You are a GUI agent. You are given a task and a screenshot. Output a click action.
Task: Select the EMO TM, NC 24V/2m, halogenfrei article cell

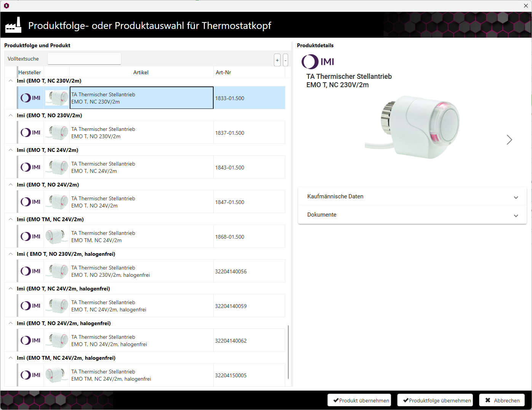142,375
